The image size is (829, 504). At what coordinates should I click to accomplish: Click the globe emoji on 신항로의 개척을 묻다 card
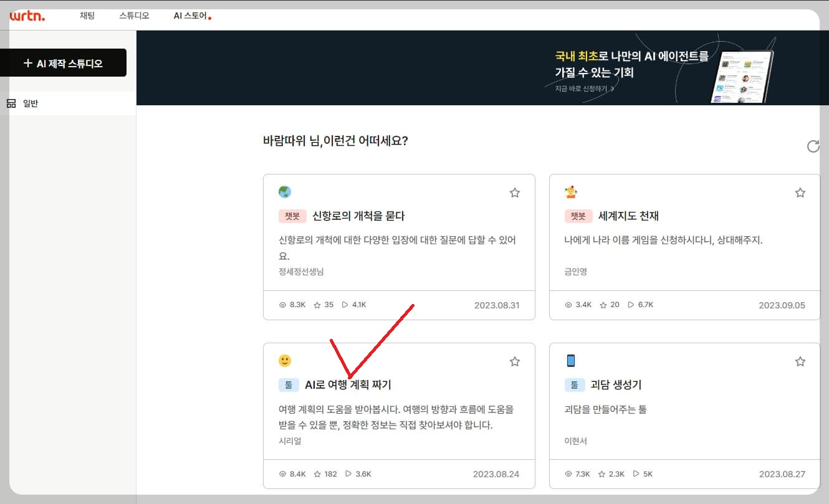285,191
